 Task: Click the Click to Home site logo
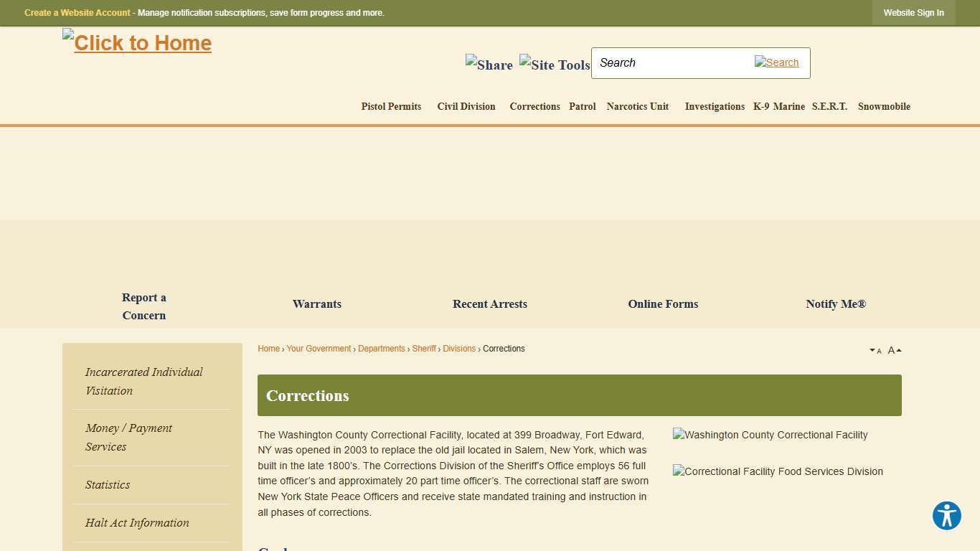pyautogui.click(x=136, y=42)
